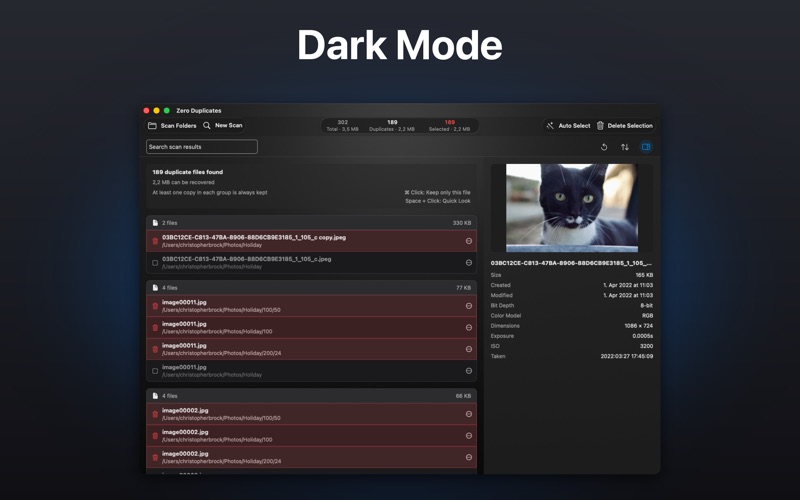Click the Taken date value
The width and height of the screenshot is (800, 500).
[x=627, y=356]
